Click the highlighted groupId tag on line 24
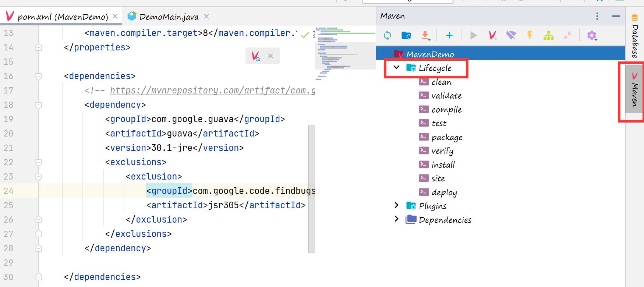644x287 pixels. point(169,191)
